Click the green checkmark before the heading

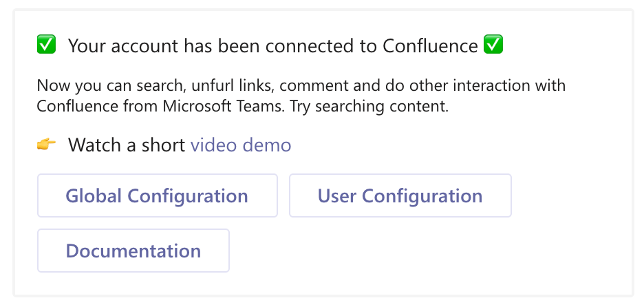pos(46,46)
